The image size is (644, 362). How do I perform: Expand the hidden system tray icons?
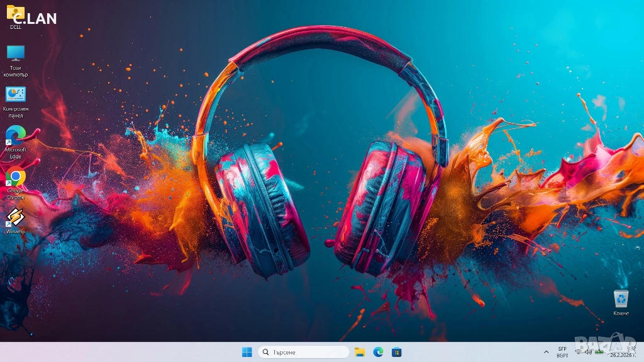point(546,352)
